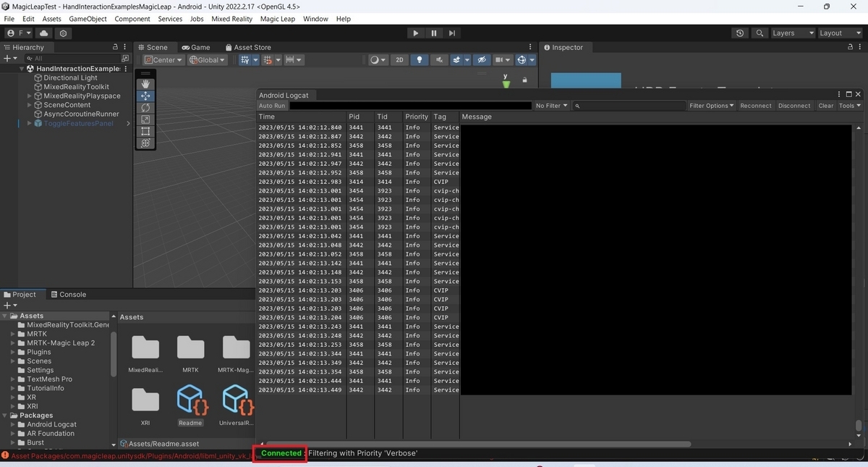Click the Reconnect button

pyautogui.click(x=756, y=106)
